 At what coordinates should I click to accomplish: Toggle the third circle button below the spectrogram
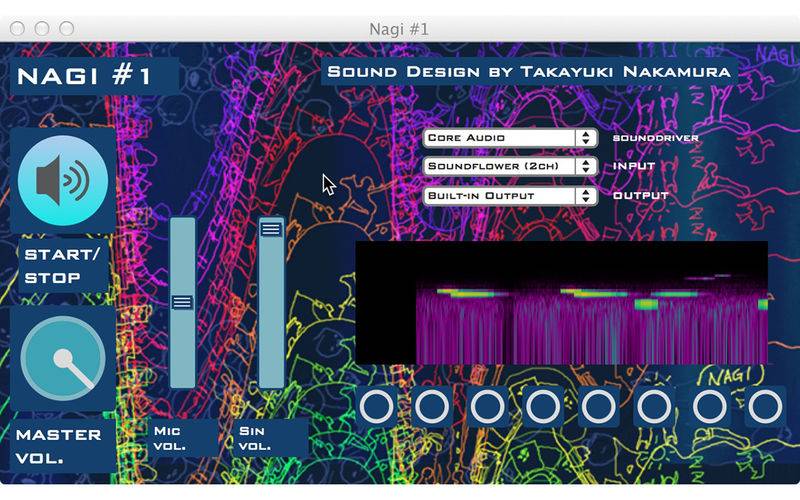[x=487, y=407]
